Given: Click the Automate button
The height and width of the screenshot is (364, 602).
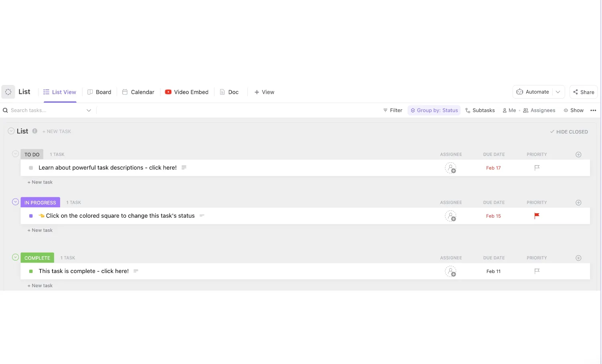Looking at the screenshot, I should [x=533, y=92].
